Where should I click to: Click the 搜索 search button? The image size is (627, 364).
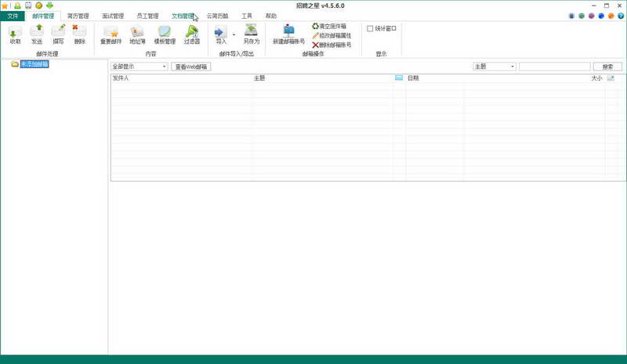tap(607, 67)
